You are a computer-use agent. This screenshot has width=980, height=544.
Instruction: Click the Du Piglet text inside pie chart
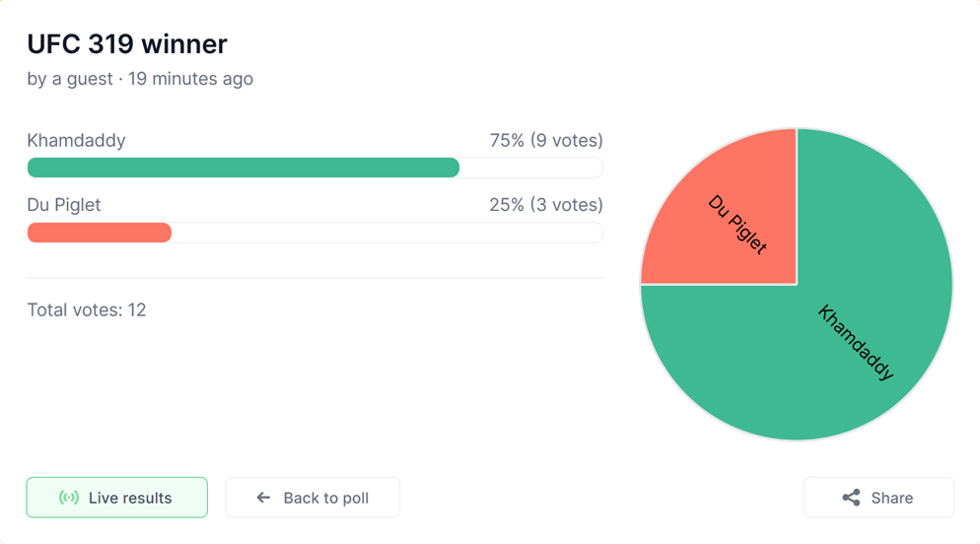[x=737, y=225]
